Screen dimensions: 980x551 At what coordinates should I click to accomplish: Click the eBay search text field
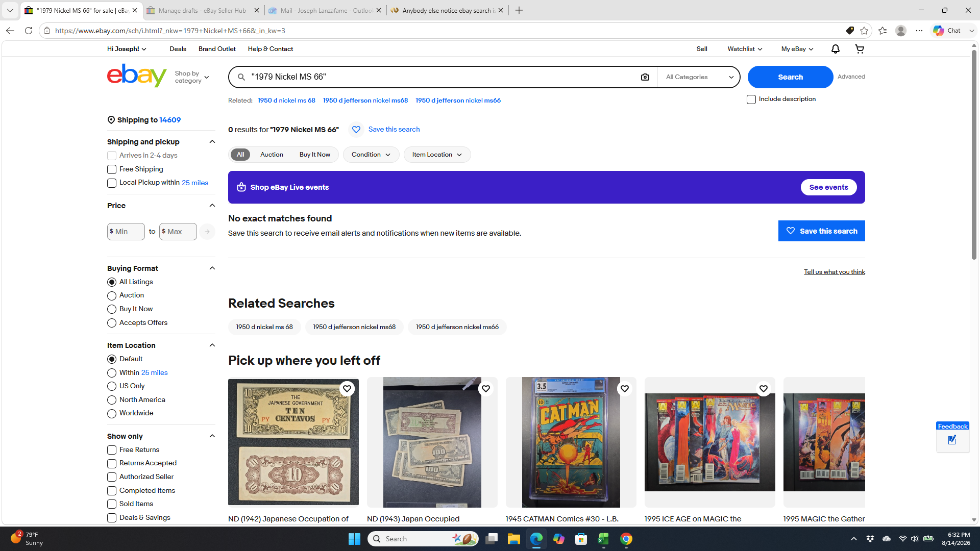pyautogui.click(x=442, y=77)
